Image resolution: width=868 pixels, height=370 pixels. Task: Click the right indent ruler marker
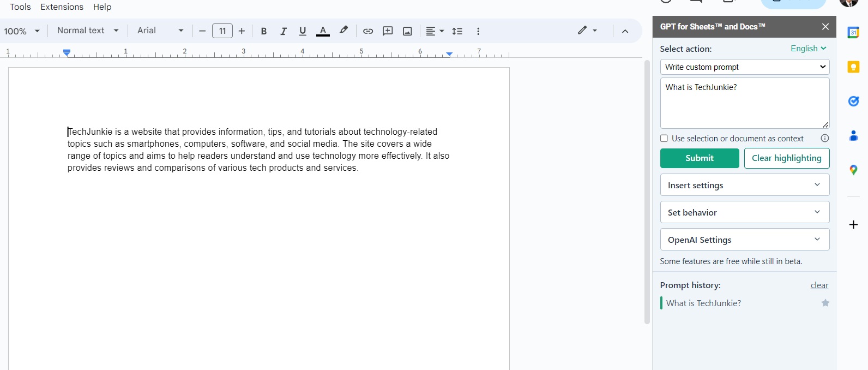click(x=449, y=54)
